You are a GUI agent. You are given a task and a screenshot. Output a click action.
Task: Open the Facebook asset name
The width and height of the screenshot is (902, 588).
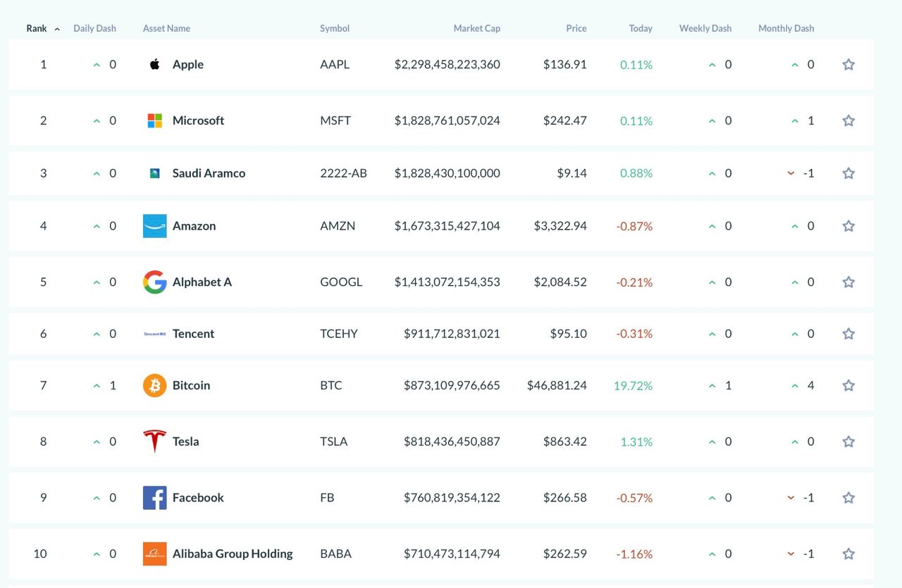tap(198, 497)
